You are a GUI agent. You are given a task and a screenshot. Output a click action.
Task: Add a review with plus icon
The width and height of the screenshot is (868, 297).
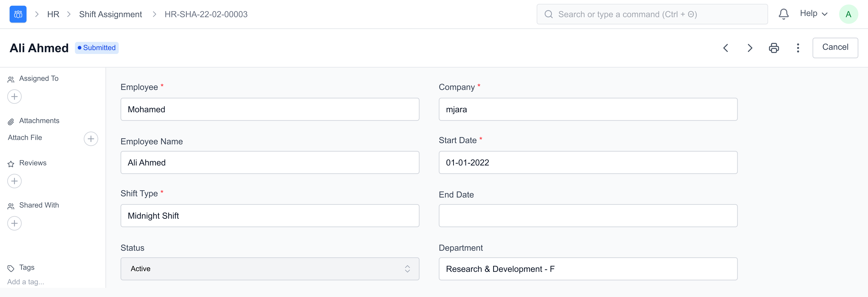coord(14,181)
